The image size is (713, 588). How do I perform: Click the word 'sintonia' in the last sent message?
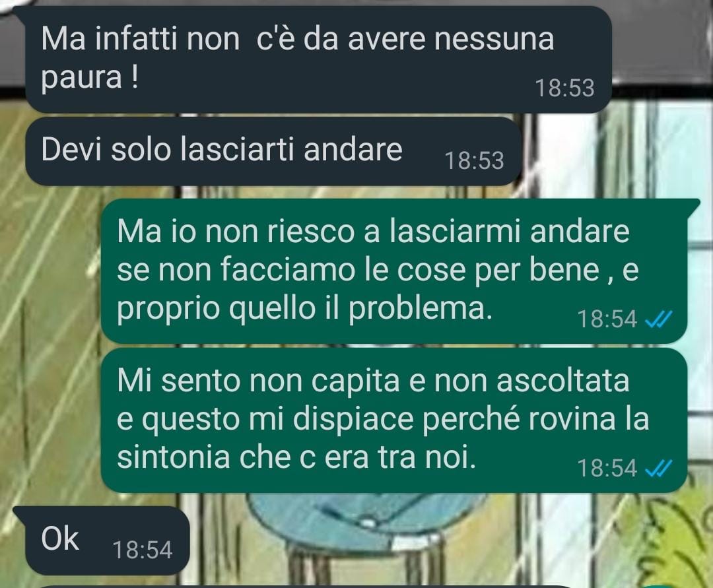(x=173, y=457)
